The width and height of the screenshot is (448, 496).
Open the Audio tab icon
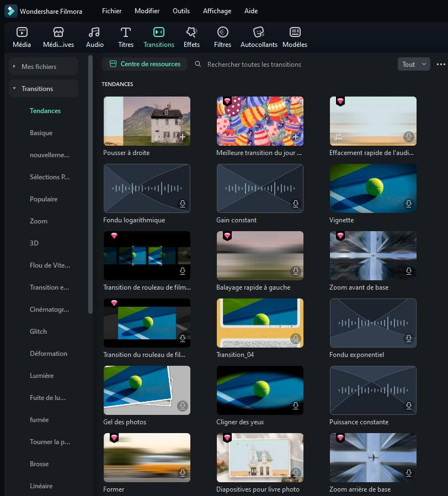94,32
